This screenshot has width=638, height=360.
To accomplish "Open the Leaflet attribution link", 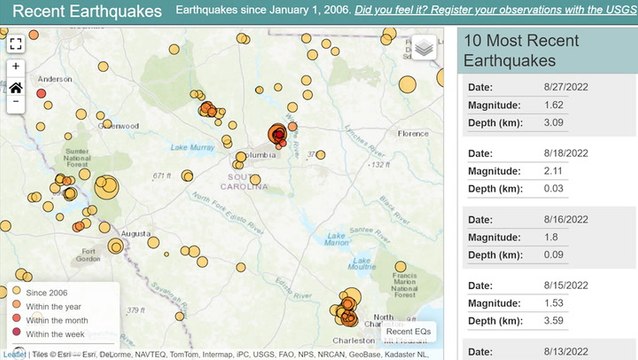I will coord(14,354).
